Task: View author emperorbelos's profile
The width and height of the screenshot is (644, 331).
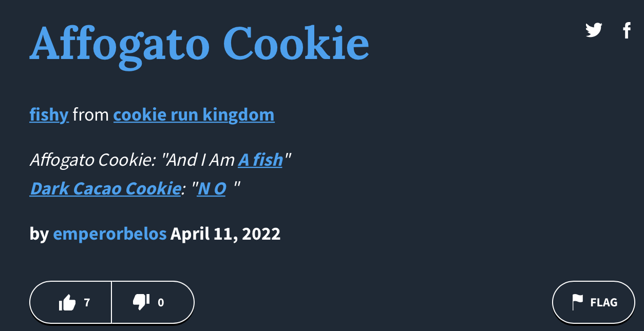Action: [x=110, y=234]
